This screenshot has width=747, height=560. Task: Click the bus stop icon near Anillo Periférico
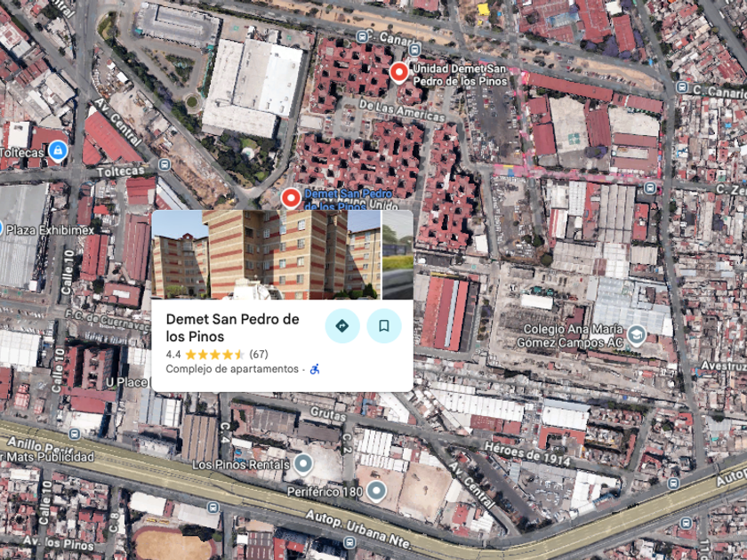[x=75, y=434]
